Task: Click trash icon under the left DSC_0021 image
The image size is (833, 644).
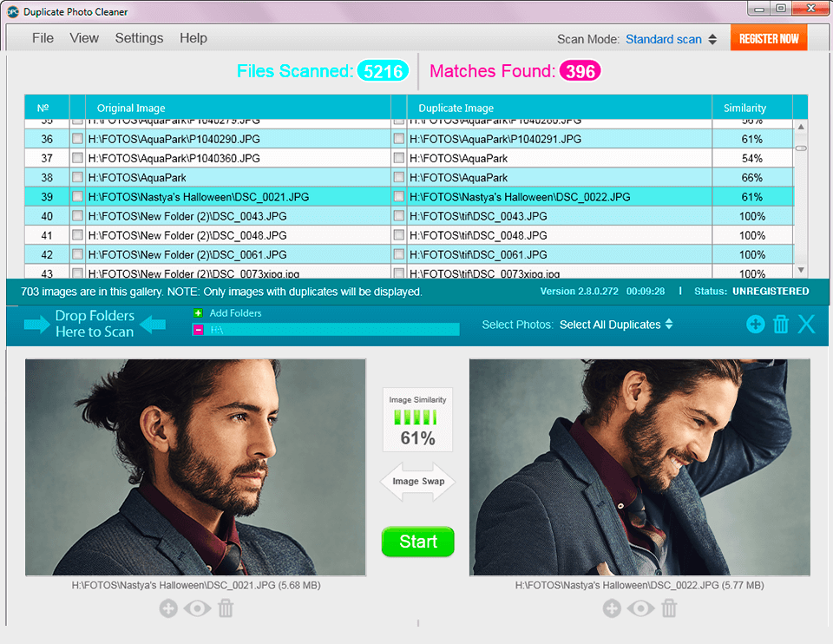Action: point(226,608)
